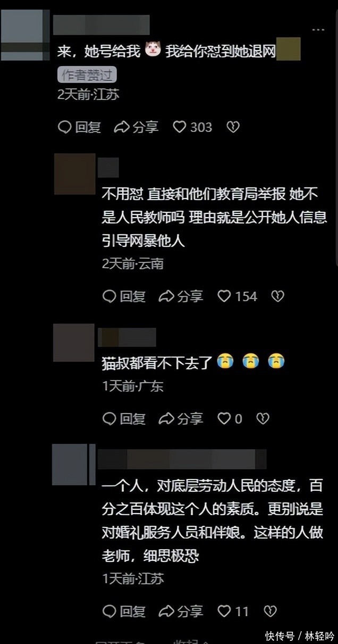This screenshot has width=338, height=644.
Task: Like the 猫叔都看不下去了 comment
Action: tap(230, 419)
